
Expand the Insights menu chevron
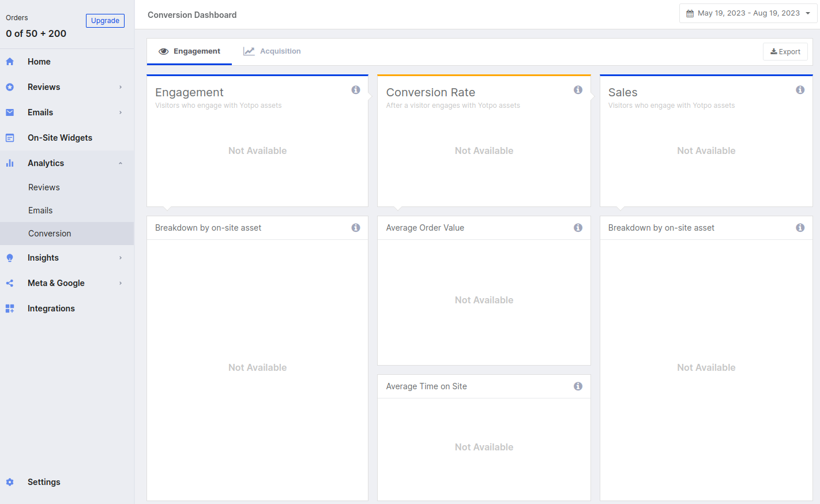click(x=121, y=258)
